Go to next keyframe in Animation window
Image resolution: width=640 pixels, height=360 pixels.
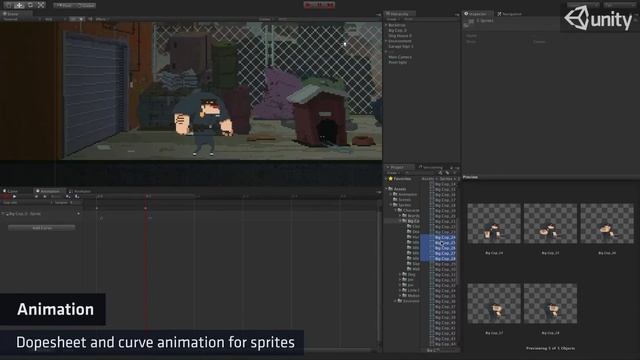[x=44, y=197]
